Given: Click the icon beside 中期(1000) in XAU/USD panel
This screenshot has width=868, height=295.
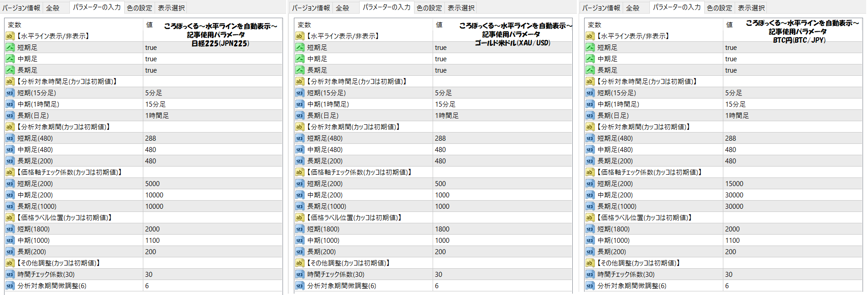Looking at the screenshot, I should 300,240.
